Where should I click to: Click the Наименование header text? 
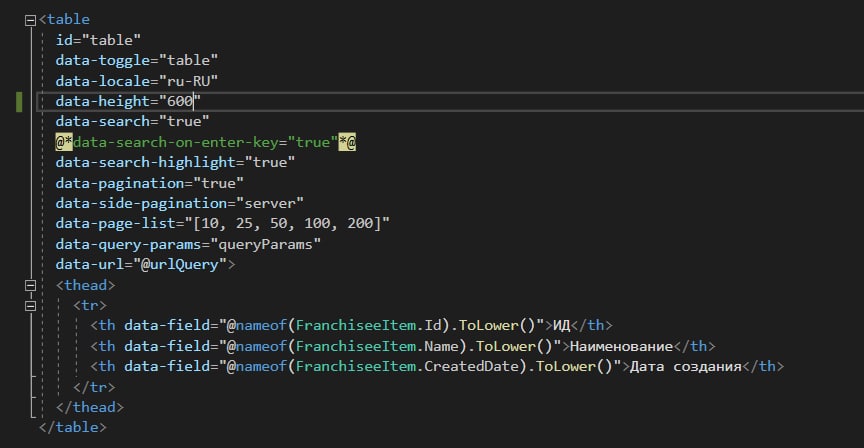[622, 346]
